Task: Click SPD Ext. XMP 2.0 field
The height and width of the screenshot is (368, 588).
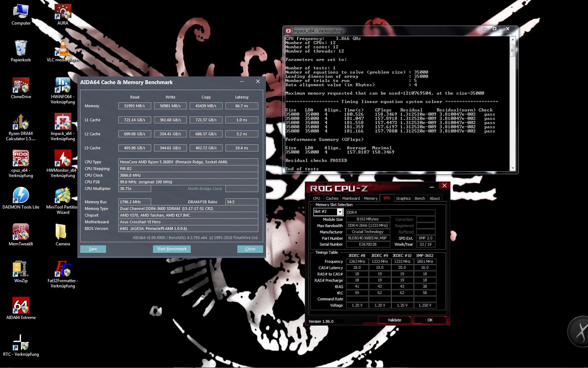Action: tap(426, 238)
